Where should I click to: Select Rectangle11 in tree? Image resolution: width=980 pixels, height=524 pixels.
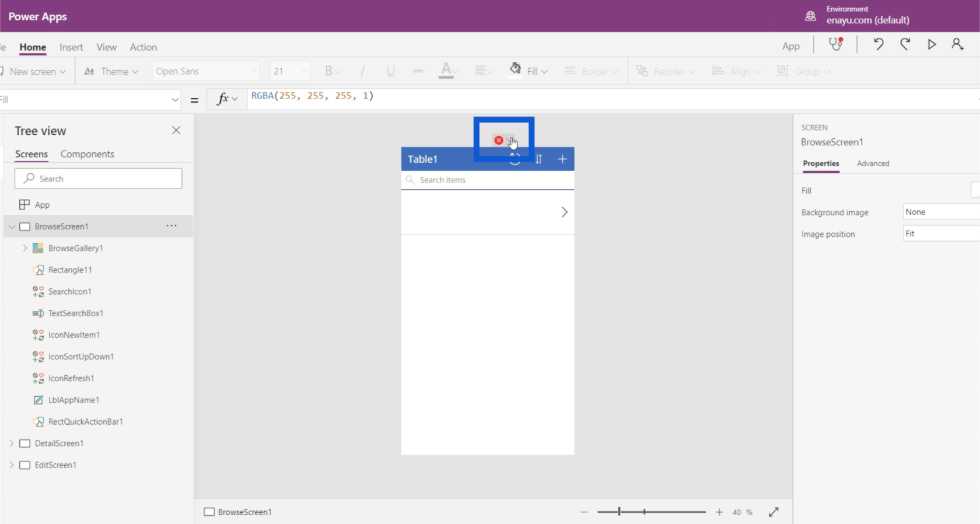[70, 270]
